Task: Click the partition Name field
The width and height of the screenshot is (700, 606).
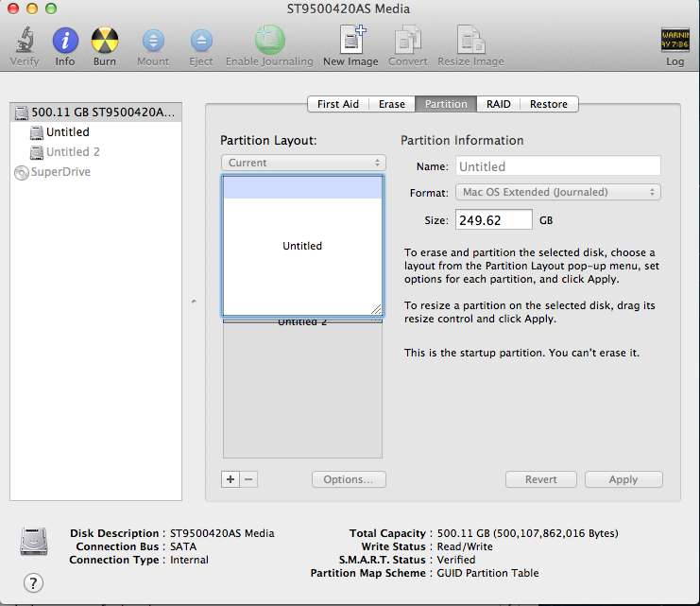Action: click(x=558, y=166)
